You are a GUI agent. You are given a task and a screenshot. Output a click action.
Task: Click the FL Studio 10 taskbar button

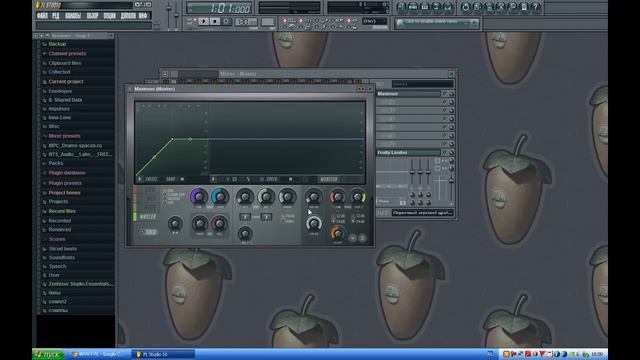(x=163, y=354)
